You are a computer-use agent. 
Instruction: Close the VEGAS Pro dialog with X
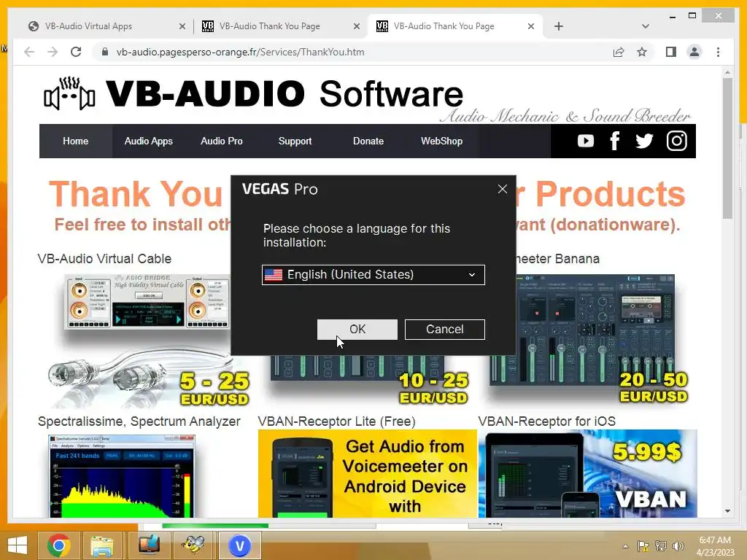pyautogui.click(x=502, y=189)
